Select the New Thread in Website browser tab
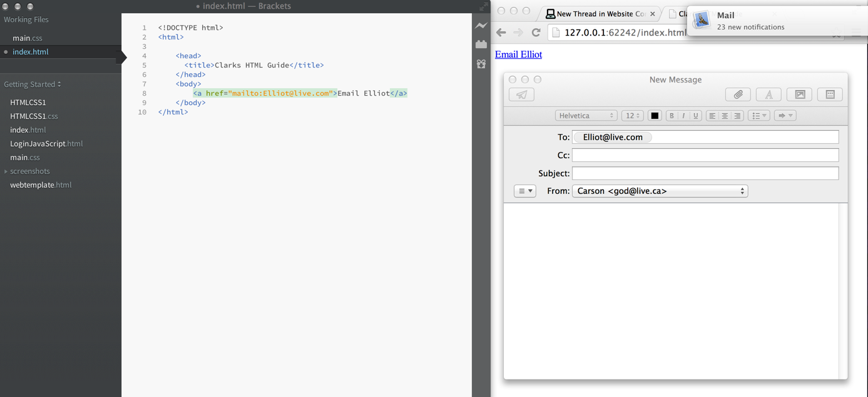This screenshot has width=868, height=397. point(601,14)
